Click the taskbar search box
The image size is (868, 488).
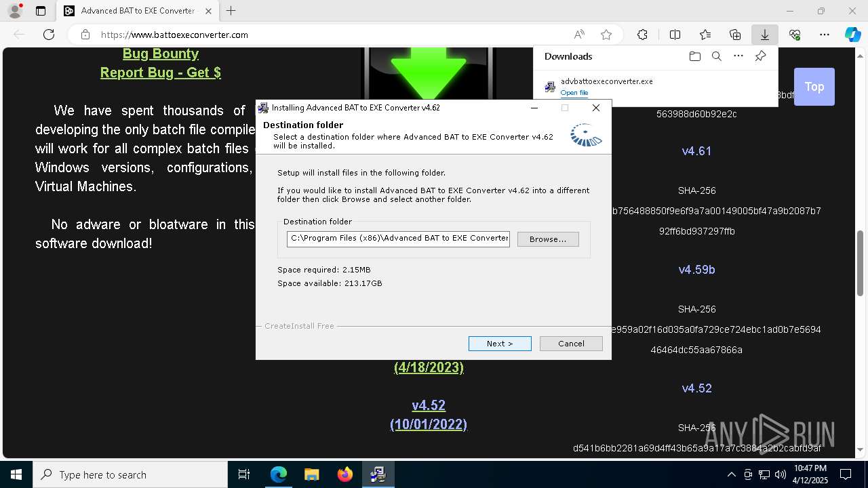tap(130, 474)
